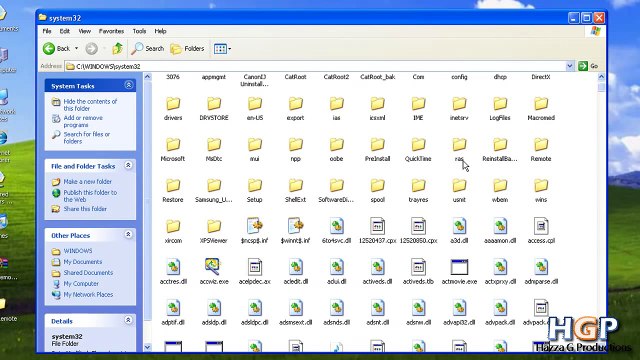Select the $winnt$.inf file icon

coord(296,226)
